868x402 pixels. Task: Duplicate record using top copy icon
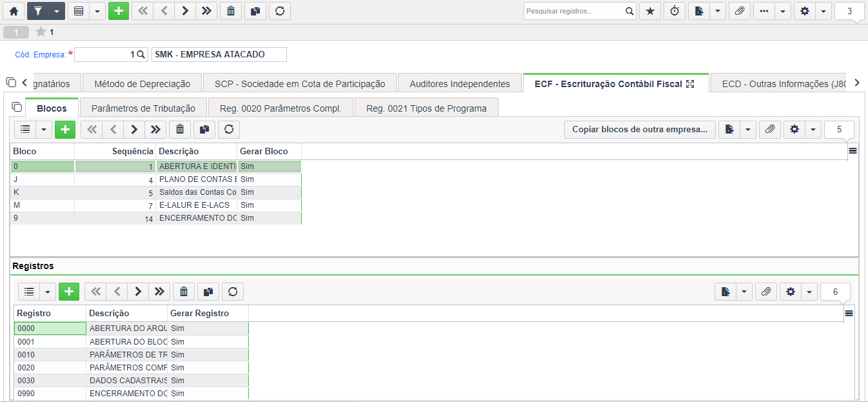tap(255, 11)
